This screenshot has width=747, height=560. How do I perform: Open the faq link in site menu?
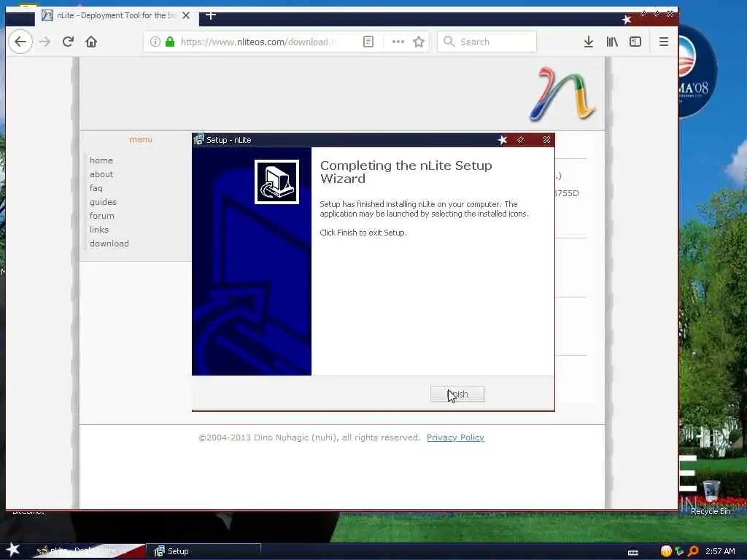coord(96,188)
